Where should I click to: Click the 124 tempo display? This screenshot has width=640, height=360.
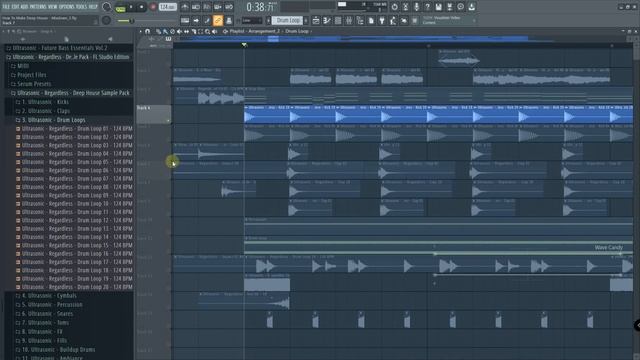tap(168, 7)
